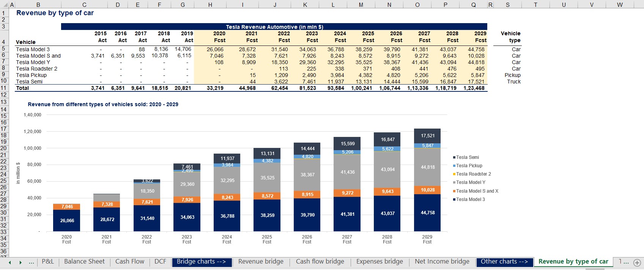
Task: Switch to the Cash flow bridge tab
Action: 320,262
